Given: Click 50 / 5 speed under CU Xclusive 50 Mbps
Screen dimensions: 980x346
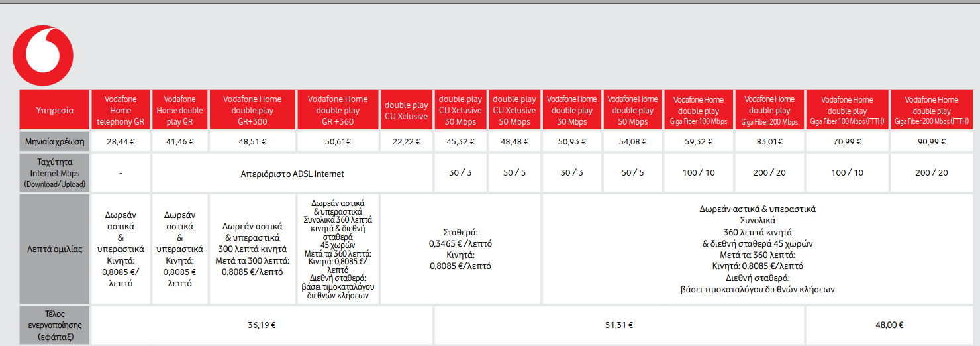Looking at the screenshot, I should (x=514, y=172).
